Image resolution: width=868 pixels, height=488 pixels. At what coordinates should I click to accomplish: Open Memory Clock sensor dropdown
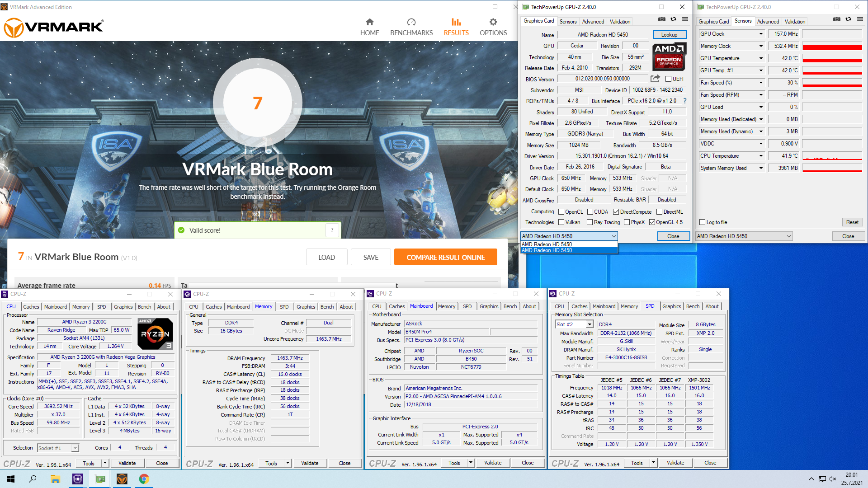tap(761, 46)
